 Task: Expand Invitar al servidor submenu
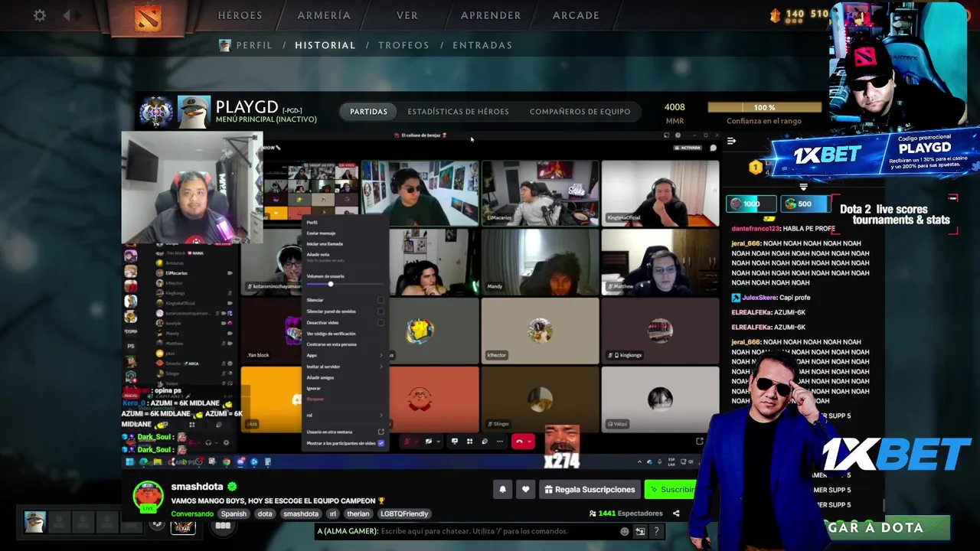point(345,367)
